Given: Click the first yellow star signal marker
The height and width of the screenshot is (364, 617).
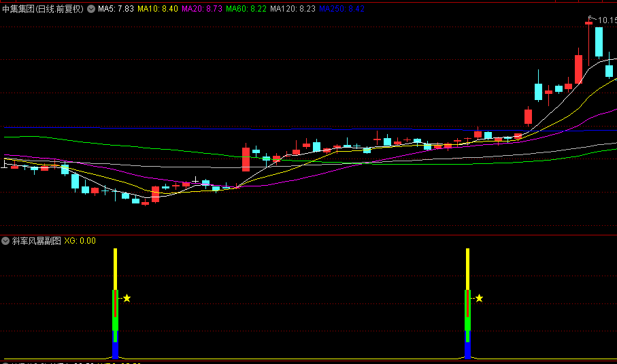Looking at the screenshot, I should pos(127,298).
